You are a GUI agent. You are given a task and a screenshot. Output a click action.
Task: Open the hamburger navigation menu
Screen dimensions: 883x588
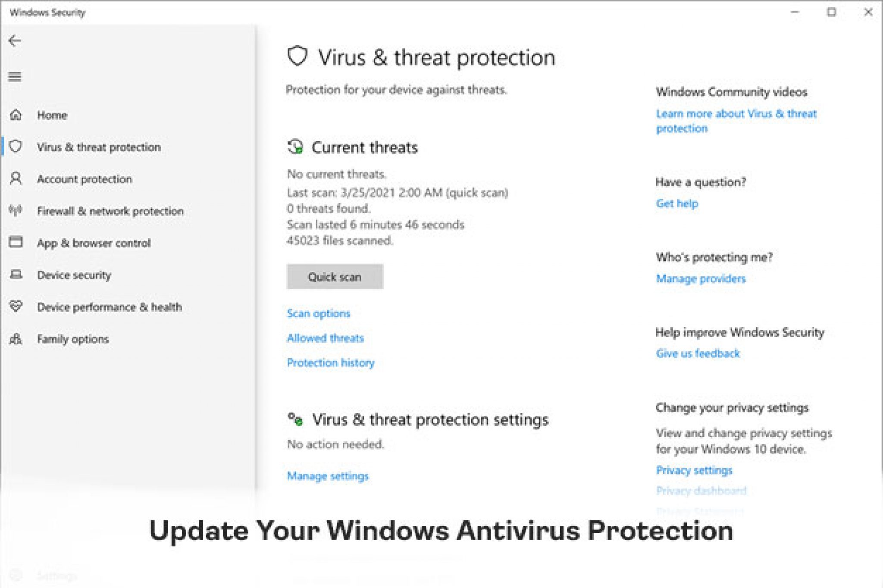click(15, 76)
